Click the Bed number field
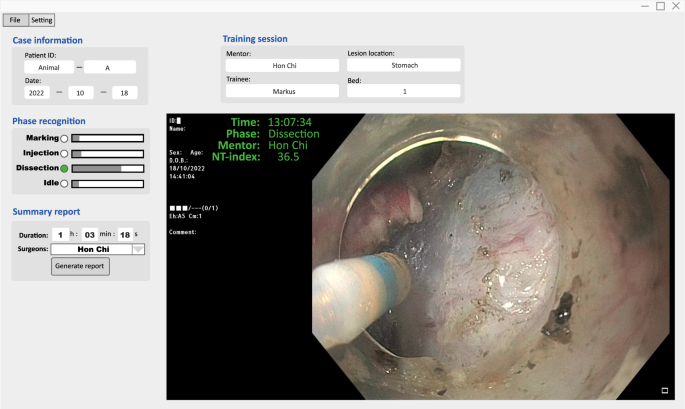 coord(403,91)
